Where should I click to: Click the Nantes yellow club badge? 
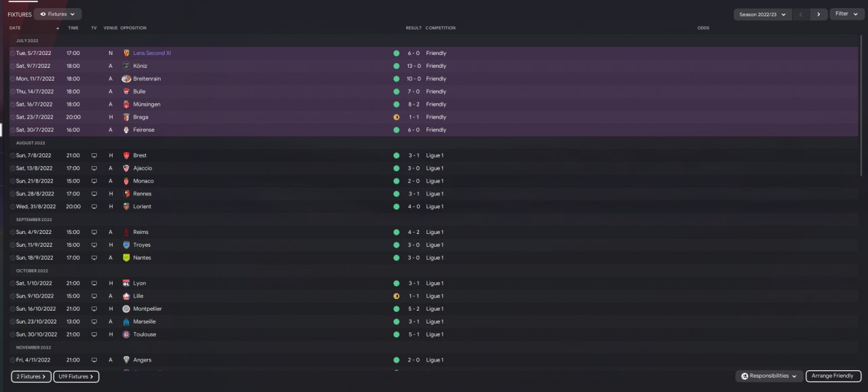pos(126,258)
